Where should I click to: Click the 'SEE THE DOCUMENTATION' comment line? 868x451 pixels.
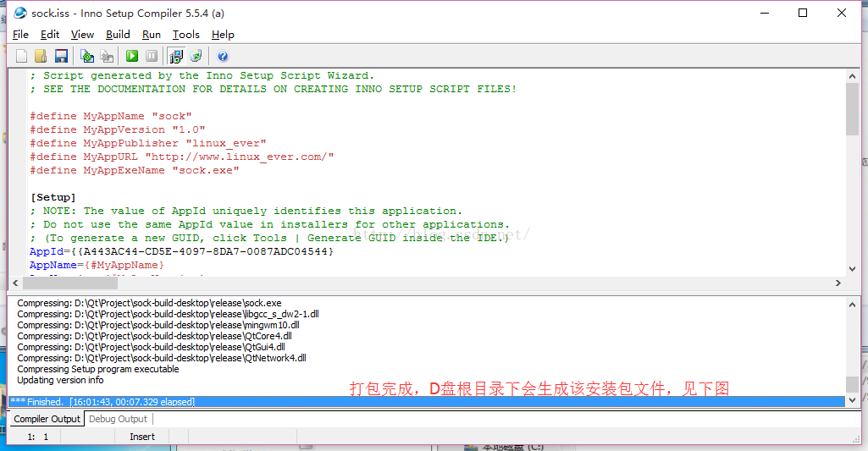tap(274, 89)
